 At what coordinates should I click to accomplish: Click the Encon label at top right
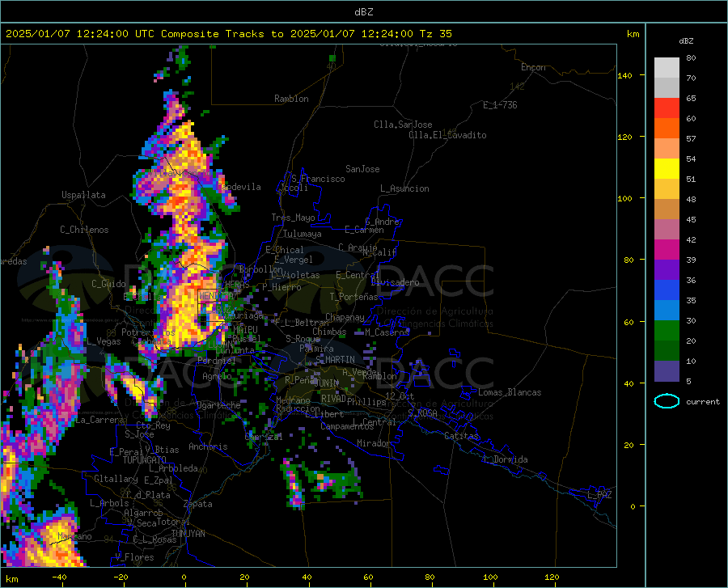pos(533,67)
